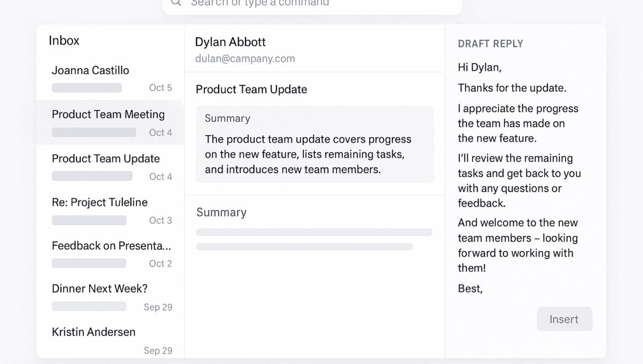Click the second Summary heading below the card
643x364 pixels.
[221, 212]
